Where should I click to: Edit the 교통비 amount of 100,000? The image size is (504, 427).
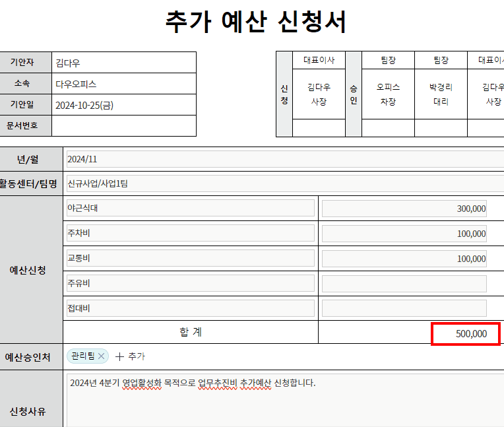(404, 259)
